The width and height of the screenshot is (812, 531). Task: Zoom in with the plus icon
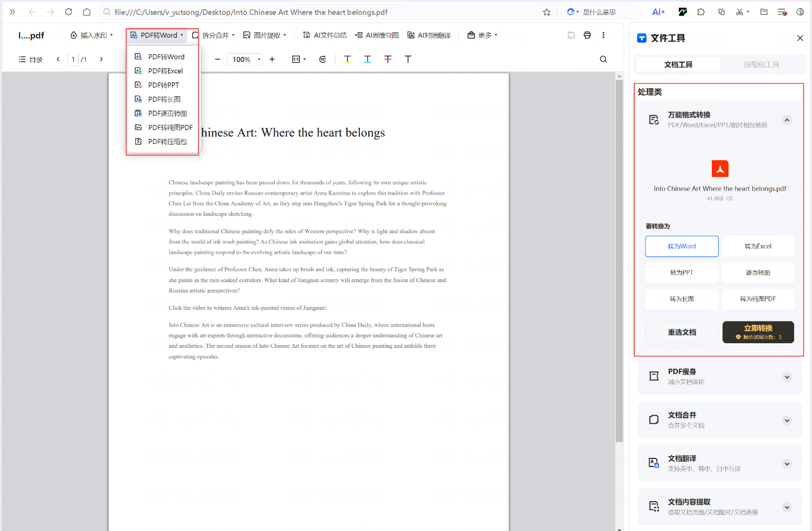[x=272, y=59]
